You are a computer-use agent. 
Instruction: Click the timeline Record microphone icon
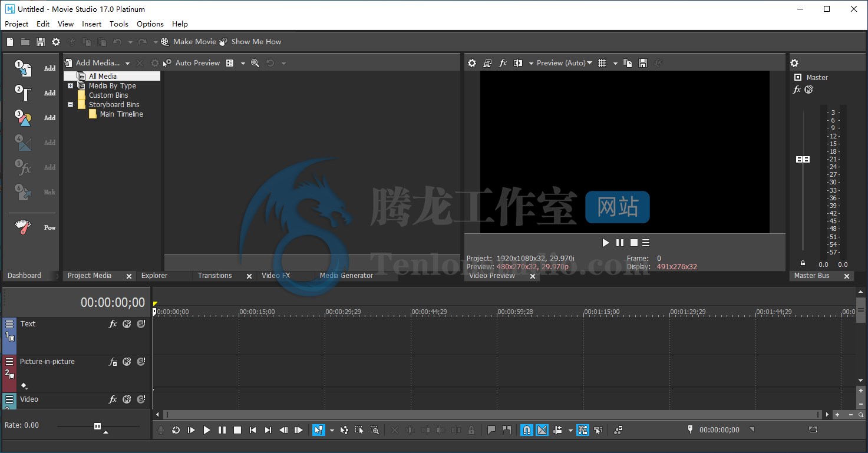pos(160,430)
